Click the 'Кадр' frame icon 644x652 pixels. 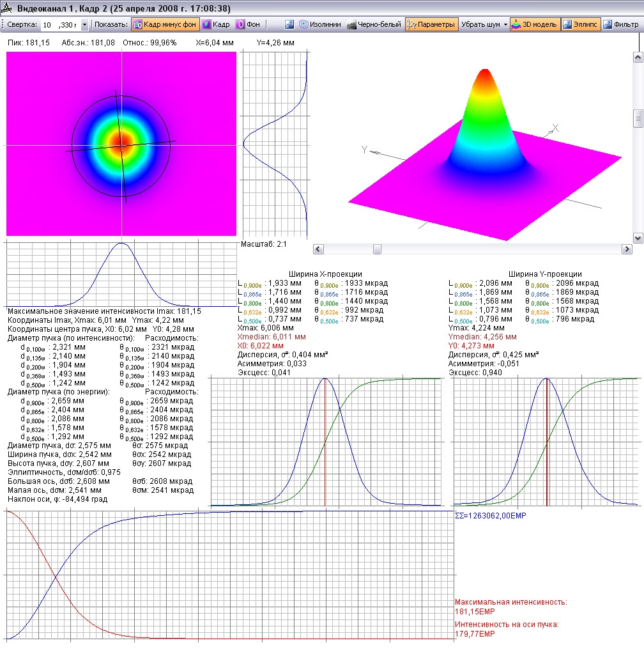point(206,24)
